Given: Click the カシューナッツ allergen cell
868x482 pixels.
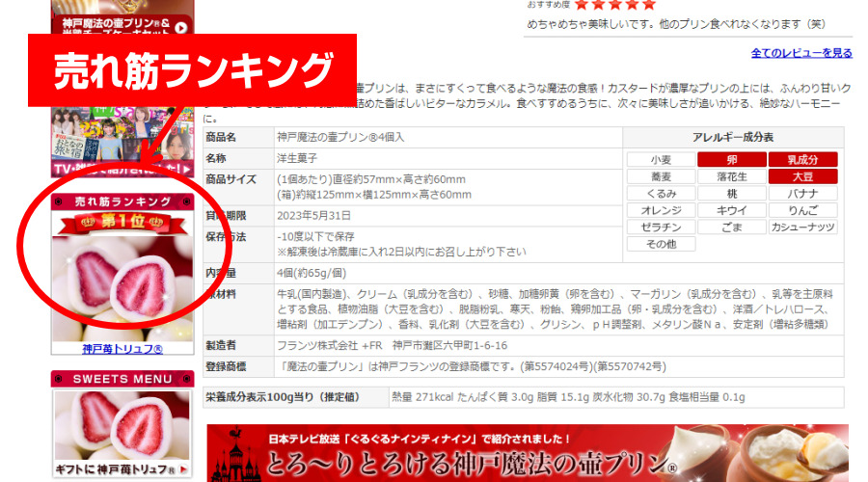Looking at the screenshot, I should pyautogui.click(x=802, y=228).
